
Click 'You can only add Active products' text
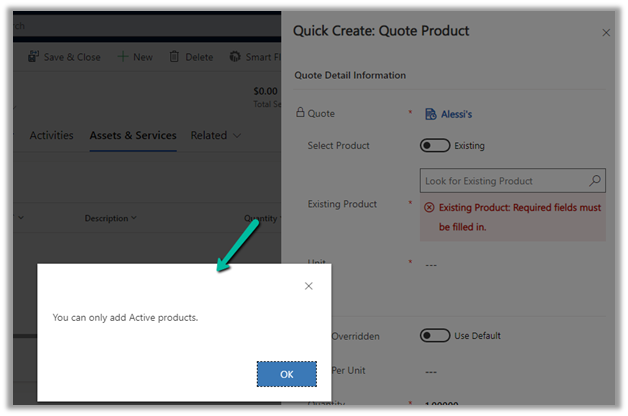click(125, 318)
